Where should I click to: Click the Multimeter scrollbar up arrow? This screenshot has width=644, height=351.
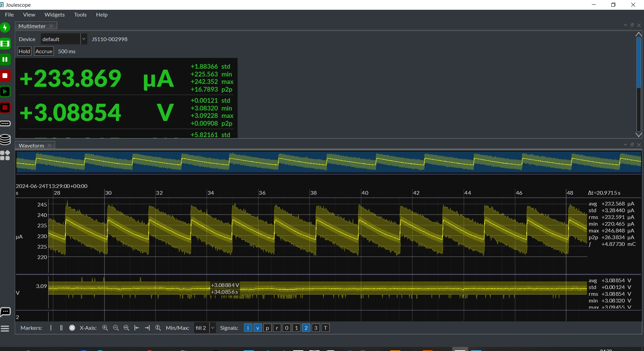tap(639, 34)
